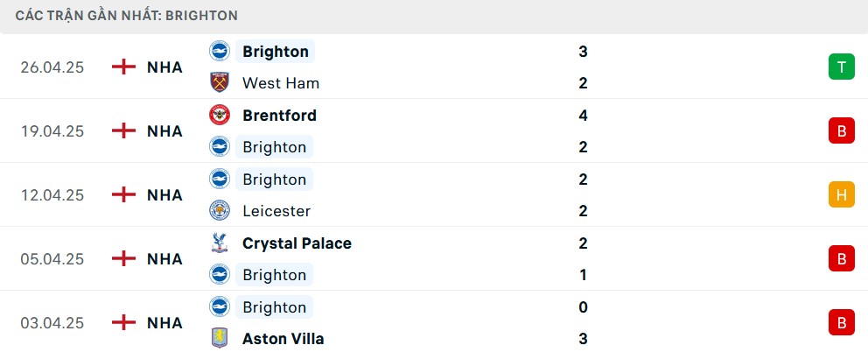Select the 26.04.25 match date
Viewport: 868px width, 352px height.
point(52,67)
